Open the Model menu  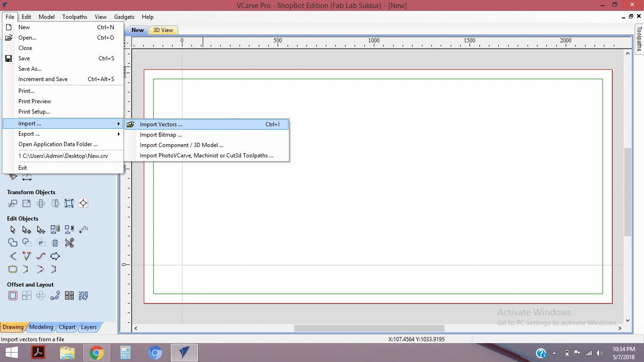(47, 17)
